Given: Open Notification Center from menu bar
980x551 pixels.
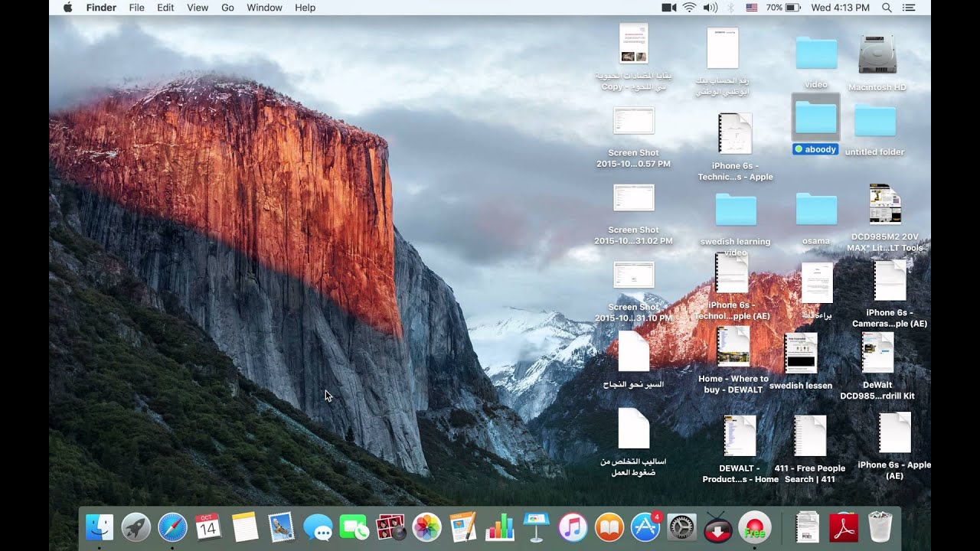Looking at the screenshot, I should pyautogui.click(x=909, y=8).
